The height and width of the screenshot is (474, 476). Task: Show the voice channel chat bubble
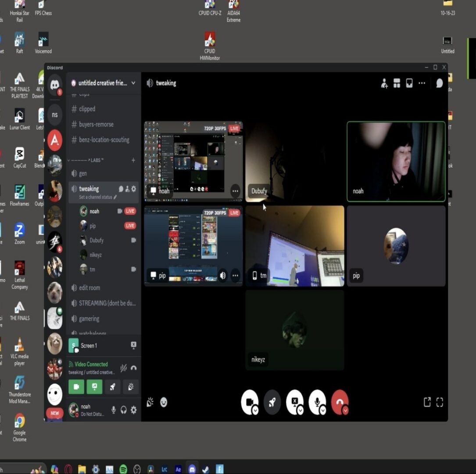pyautogui.click(x=439, y=83)
